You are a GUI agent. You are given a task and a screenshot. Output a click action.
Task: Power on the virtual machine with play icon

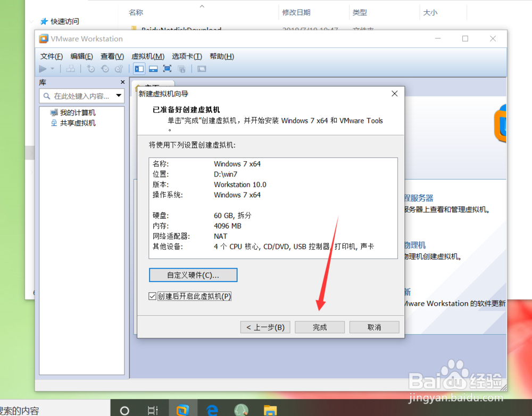point(42,69)
